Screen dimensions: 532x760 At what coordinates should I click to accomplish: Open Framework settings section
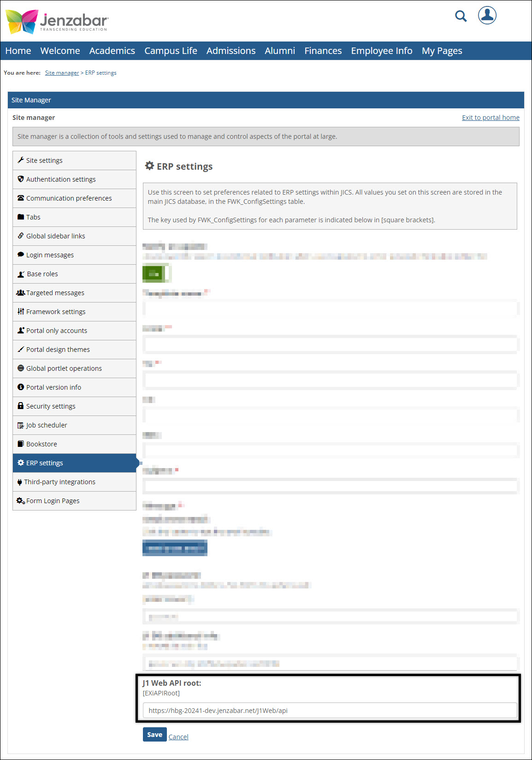point(56,312)
